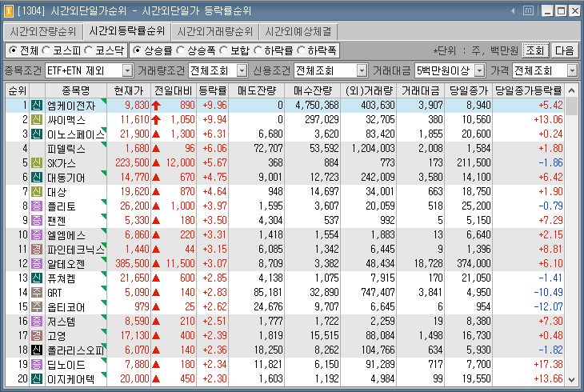
Task: Click the 종목명 column header
Action: point(76,90)
